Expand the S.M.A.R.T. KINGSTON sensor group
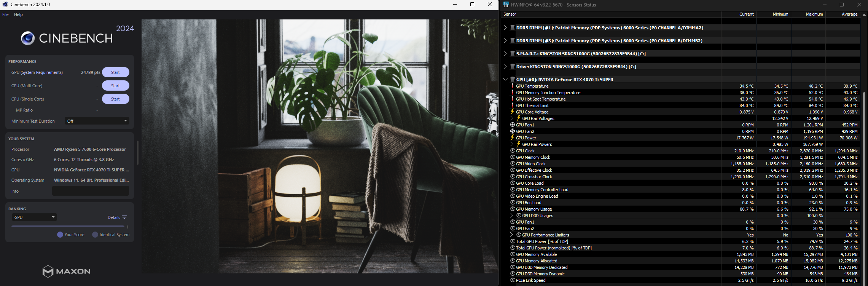 click(505, 54)
